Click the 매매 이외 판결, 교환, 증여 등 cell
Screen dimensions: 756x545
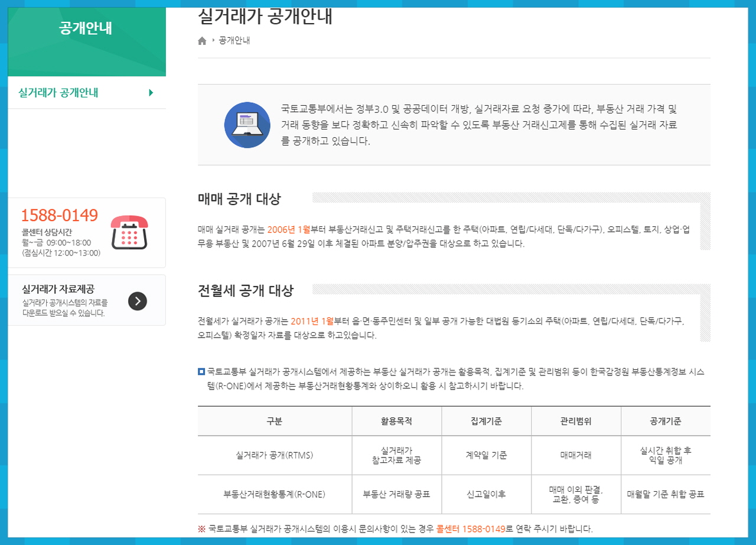[576, 494]
